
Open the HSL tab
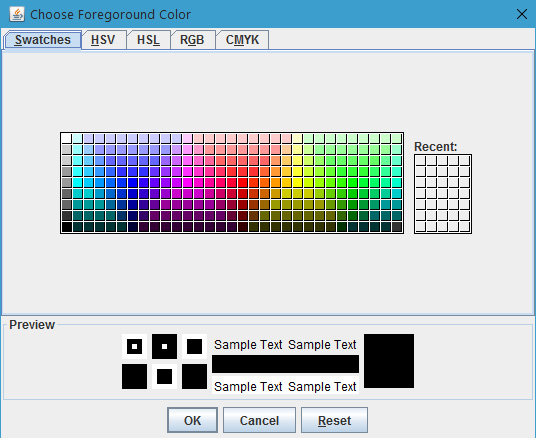pos(148,40)
